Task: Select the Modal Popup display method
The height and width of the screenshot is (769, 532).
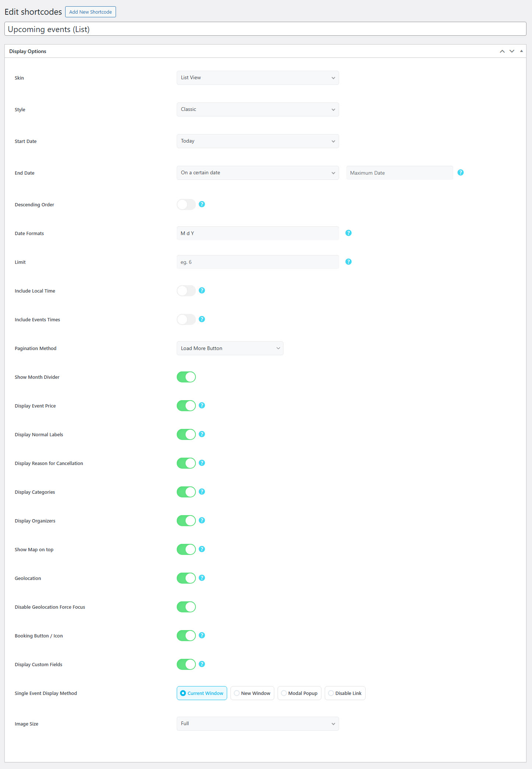Action: pos(299,693)
